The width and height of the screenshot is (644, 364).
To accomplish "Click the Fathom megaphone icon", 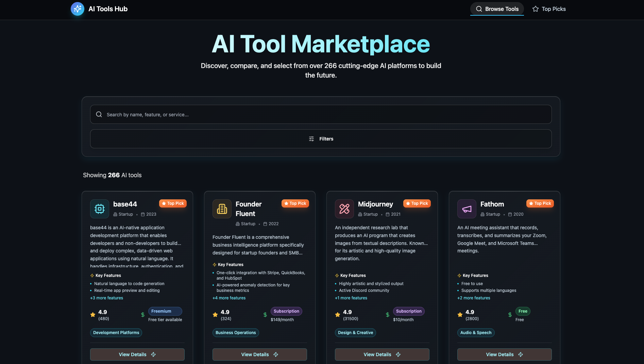I will pyautogui.click(x=467, y=209).
